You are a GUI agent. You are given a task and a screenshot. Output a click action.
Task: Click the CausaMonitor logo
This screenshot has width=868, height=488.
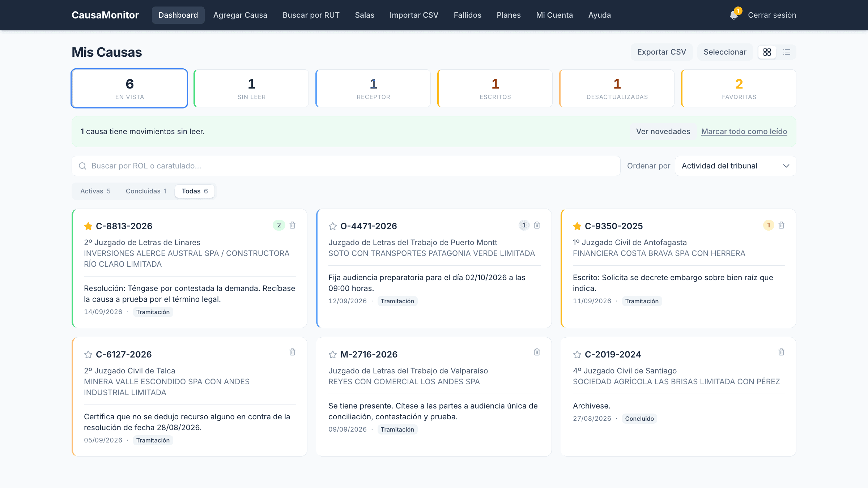coord(105,15)
